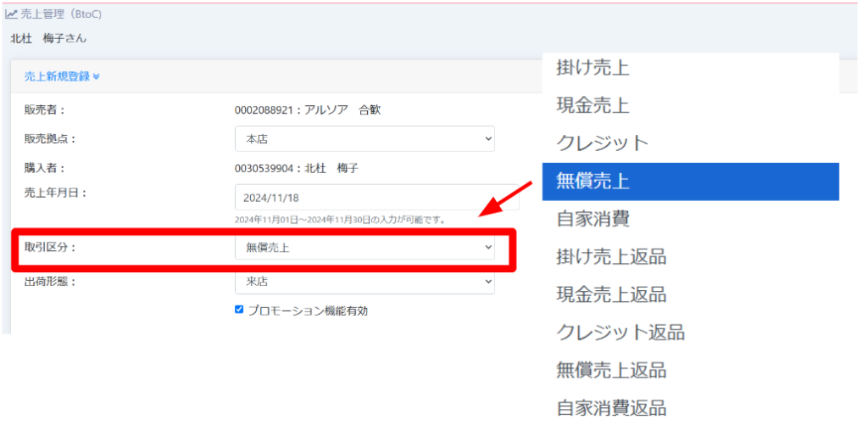Image resolution: width=868 pixels, height=431 pixels.
Task: Choose 掛け売上返品 in the list
Action: point(610,256)
